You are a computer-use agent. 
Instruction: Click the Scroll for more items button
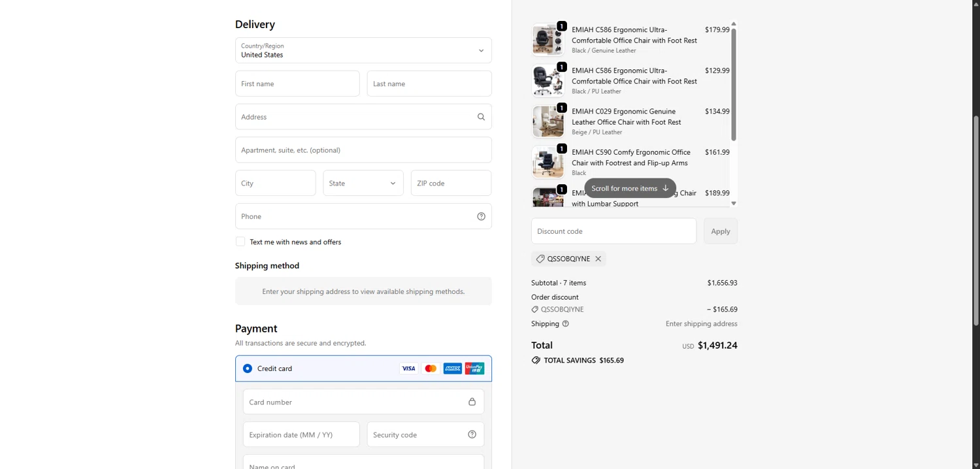click(630, 188)
